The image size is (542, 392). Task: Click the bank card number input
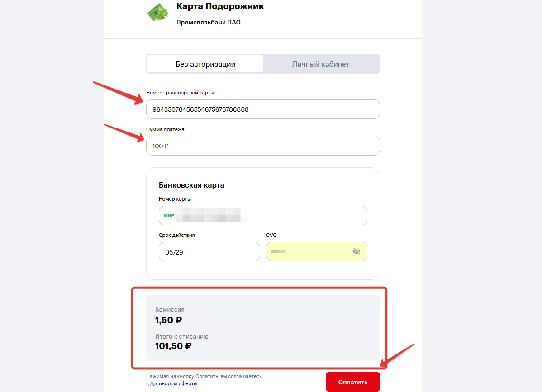tap(271, 215)
